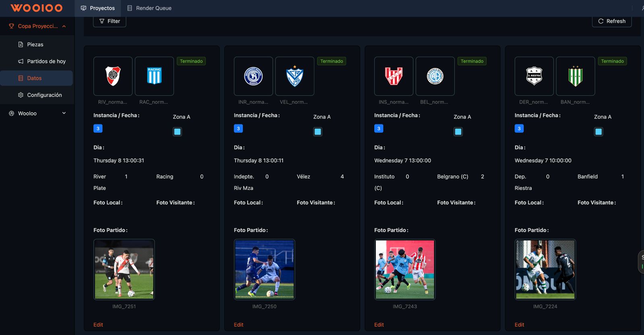Viewport: 644px width, 335px height.
Task: Click the Instituto team crest
Action: (394, 76)
